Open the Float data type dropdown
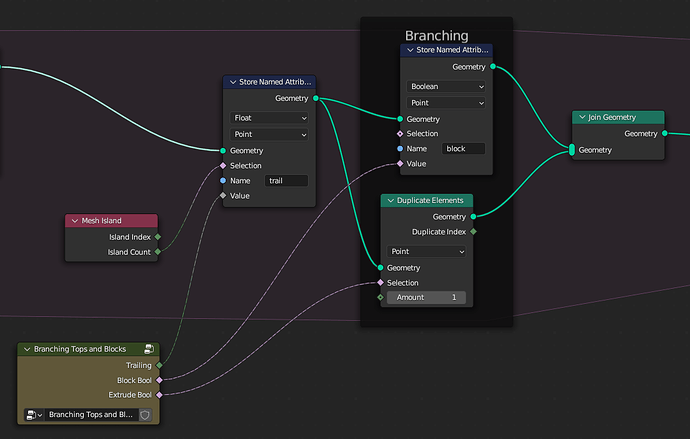This screenshot has width=690, height=439. click(x=269, y=118)
